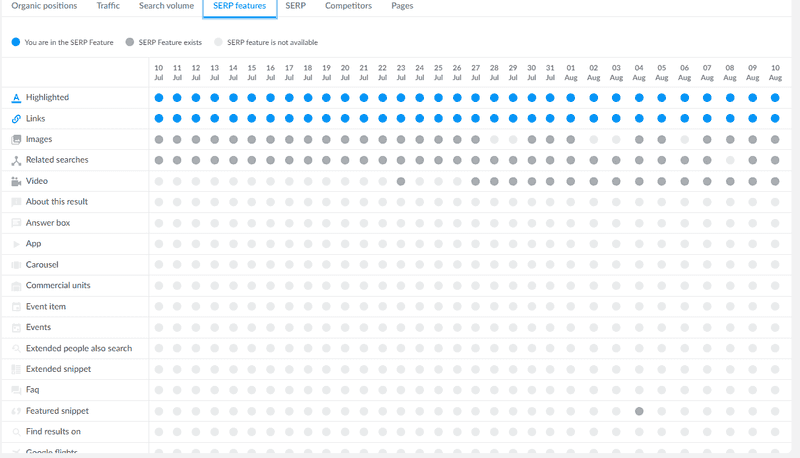Click the Extended people also search label
Screen dimensions: 800x458
tap(79, 348)
